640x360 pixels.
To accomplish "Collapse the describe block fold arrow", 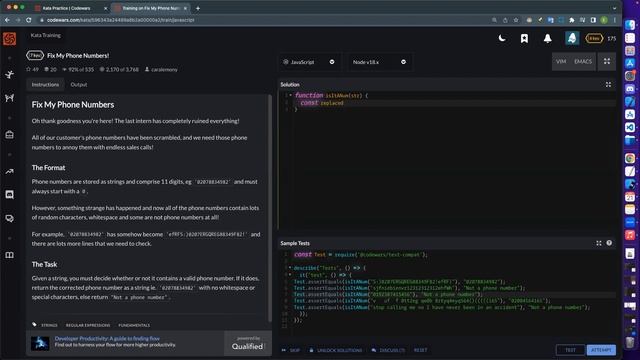I will point(290,268).
